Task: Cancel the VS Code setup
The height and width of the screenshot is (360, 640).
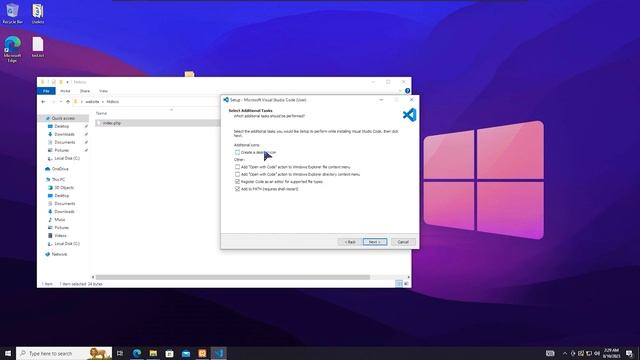Action: (403, 242)
